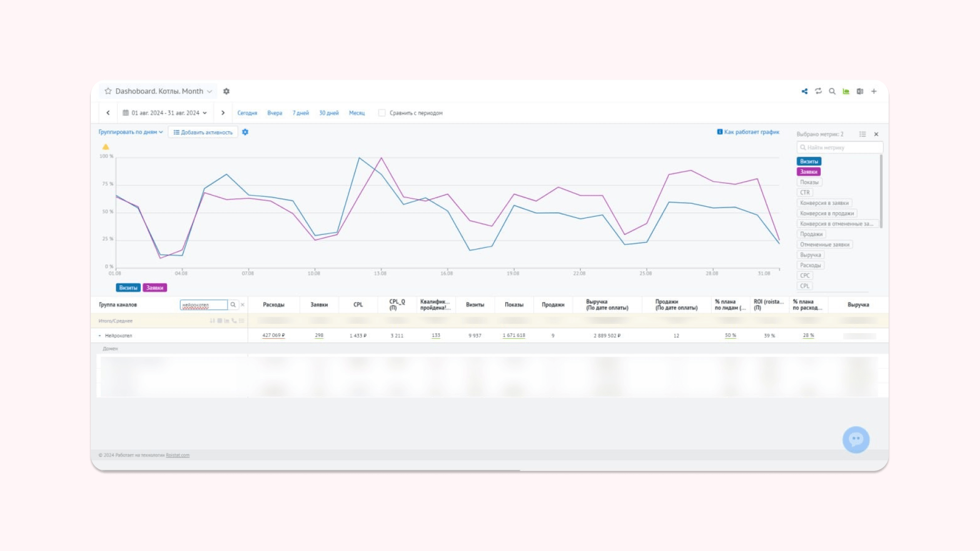Image resolution: width=980 pixels, height=551 pixels.
Task: Toggle the Показы metric tag
Action: tap(809, 182)
